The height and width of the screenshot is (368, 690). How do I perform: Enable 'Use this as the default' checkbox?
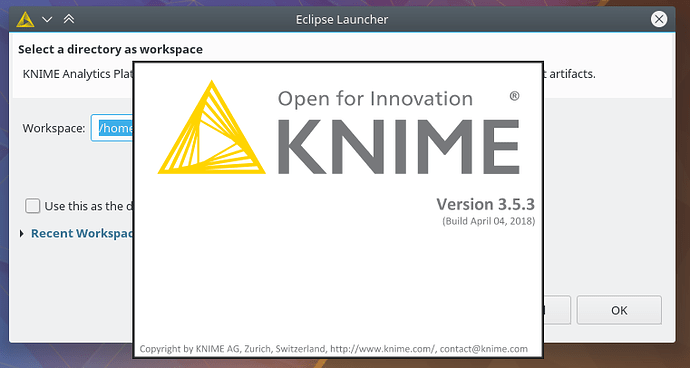[33, 206]
